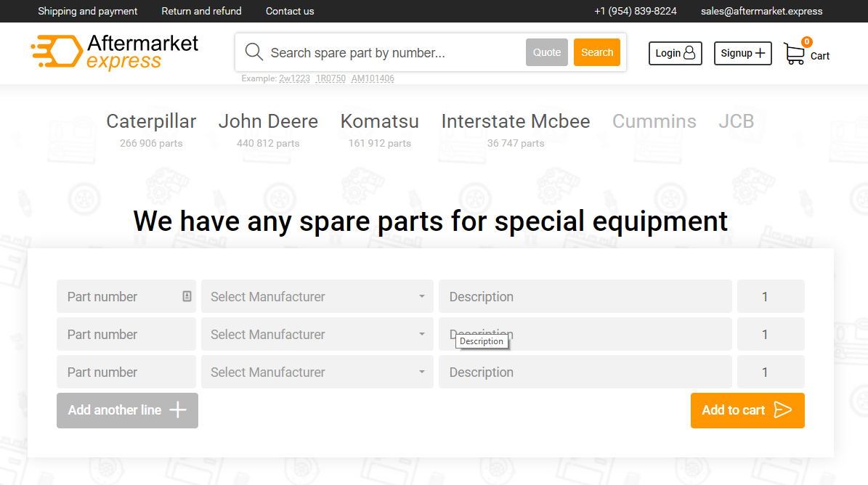Click the paper plane icon on Add to cart
The image size is (868, 485).
tap(783, 409)
